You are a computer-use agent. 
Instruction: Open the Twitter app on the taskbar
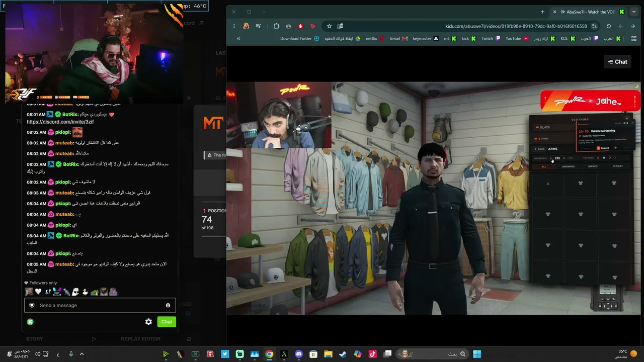225,354
